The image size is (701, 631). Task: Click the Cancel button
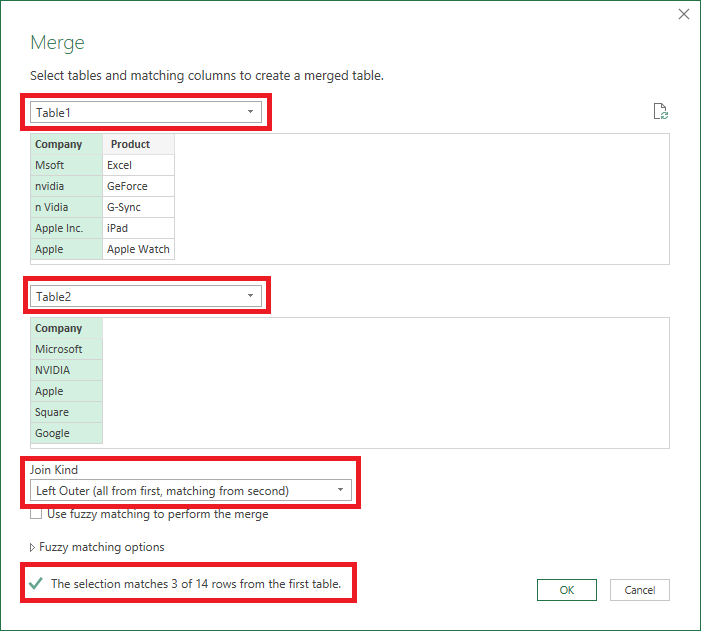point(639,590)
